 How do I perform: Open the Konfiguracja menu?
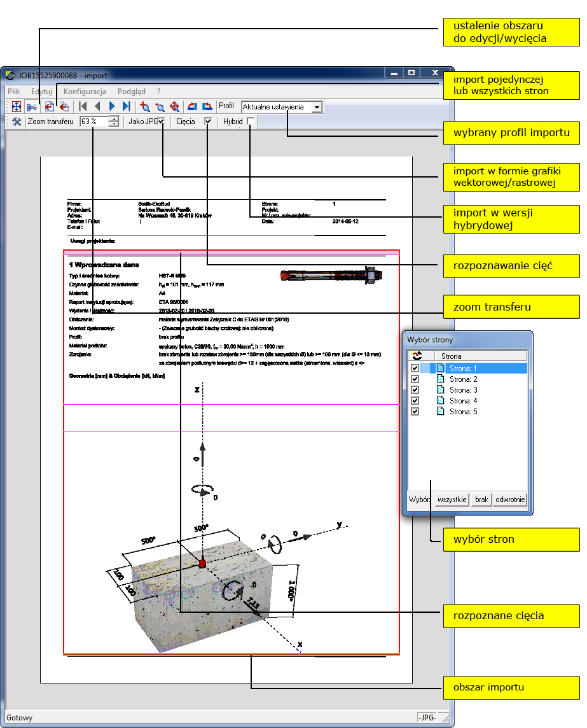tap(85, 92)
